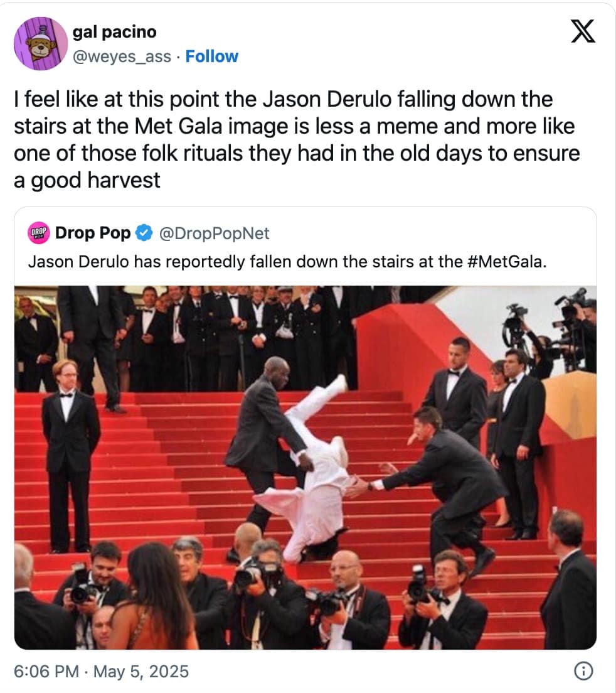616x693 pixels.
Task: Click the @DropPopNet handle
Action: 214,234
